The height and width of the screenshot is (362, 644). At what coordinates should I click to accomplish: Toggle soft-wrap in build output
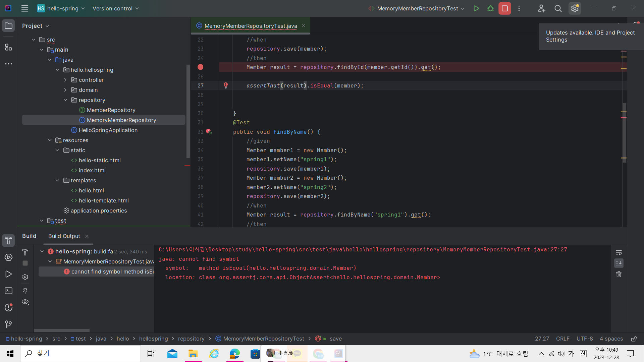(x=619, y=252)
